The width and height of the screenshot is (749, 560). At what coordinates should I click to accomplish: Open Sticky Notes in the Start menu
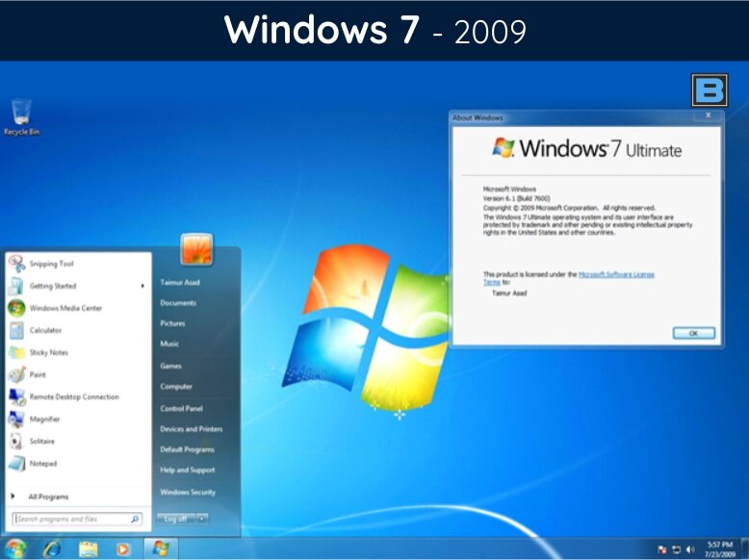click(x=48, y=352)
